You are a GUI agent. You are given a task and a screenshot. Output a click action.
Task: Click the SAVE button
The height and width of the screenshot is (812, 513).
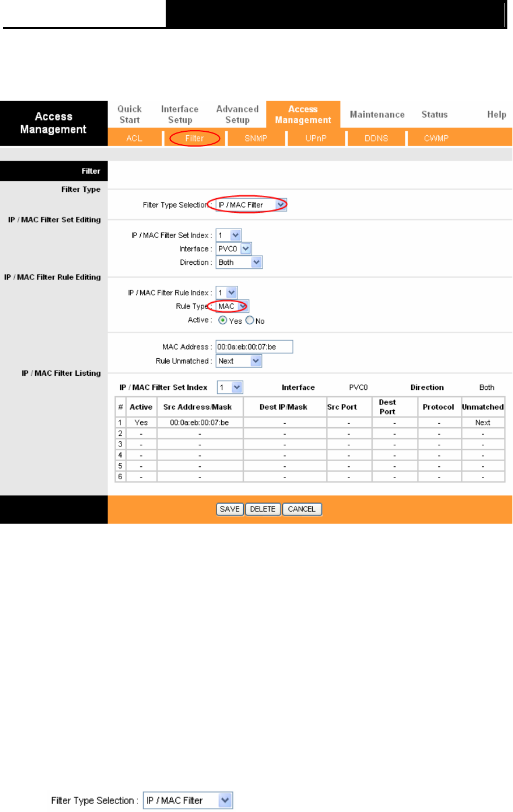(x=230, y=509)
